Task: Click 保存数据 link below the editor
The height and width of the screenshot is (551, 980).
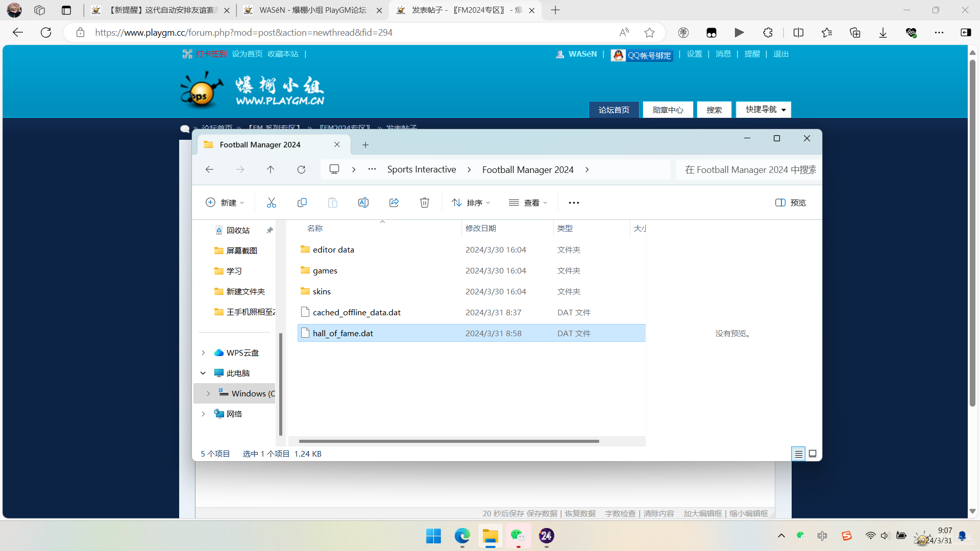Action: [542, 513]
